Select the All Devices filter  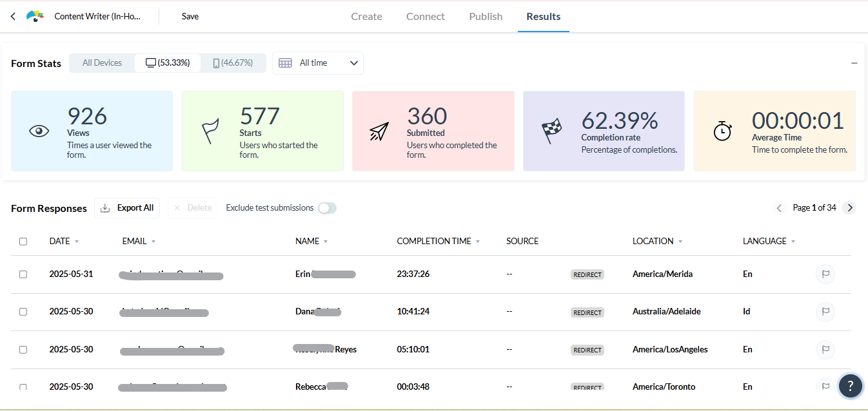tap(102, 62)
